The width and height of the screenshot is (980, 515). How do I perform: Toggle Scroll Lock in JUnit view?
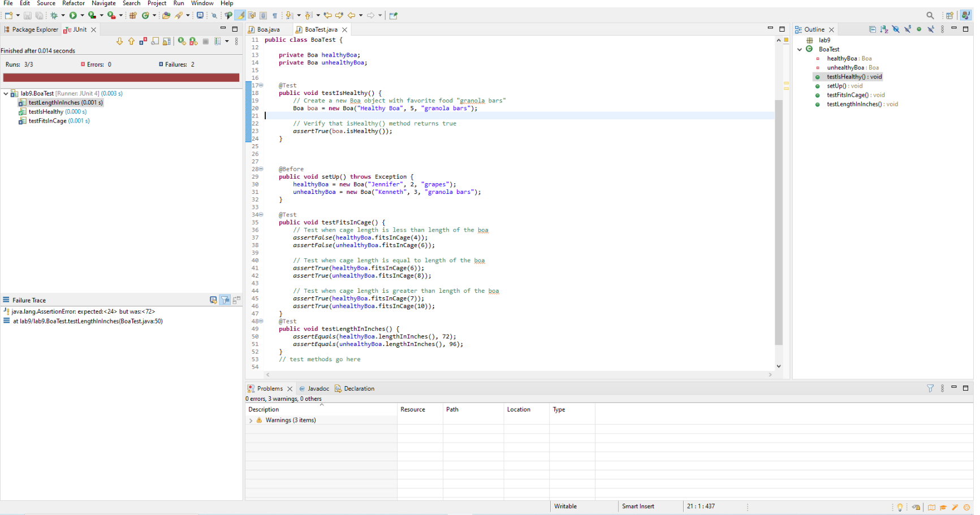(x=167, y=41)
